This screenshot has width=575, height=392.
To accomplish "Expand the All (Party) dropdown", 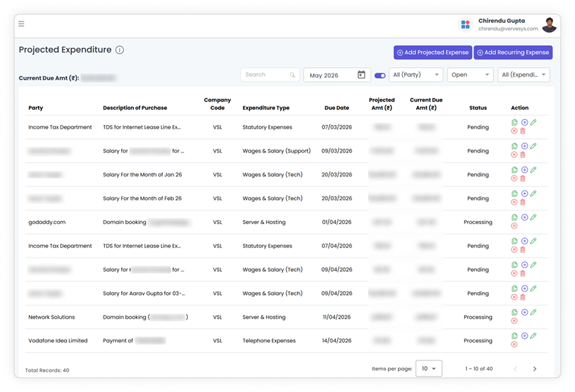I will [x=416, y=75].
